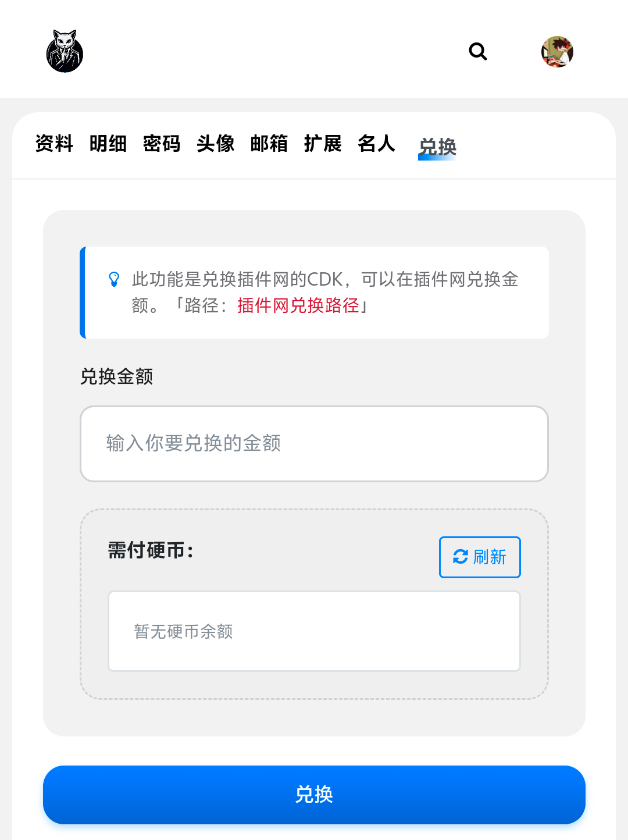Click the lightbulb tip icon
This screenshot has width=628, height=840.
pos(115,279)
